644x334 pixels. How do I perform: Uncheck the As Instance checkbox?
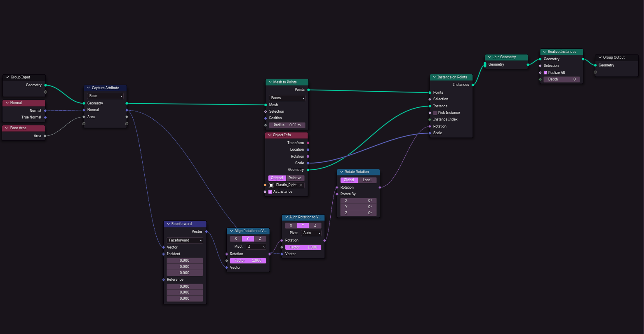(270, 192)
